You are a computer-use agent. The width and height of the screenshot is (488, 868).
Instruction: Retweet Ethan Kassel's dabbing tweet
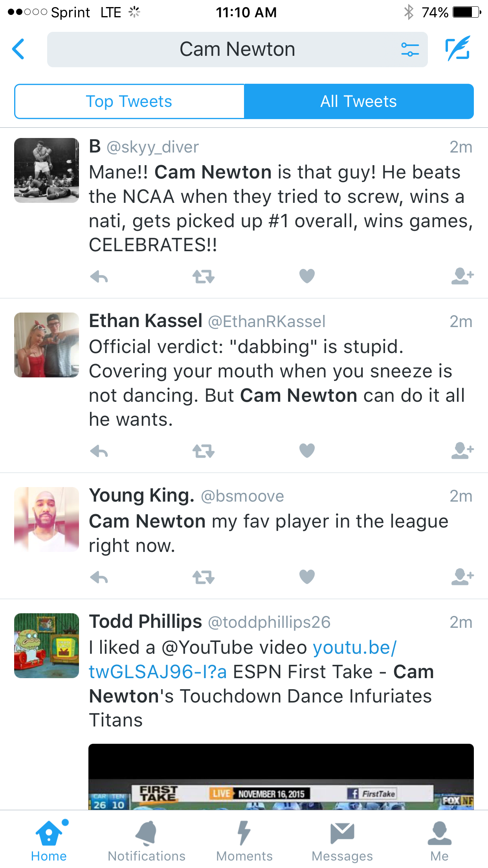coord(203,451)
